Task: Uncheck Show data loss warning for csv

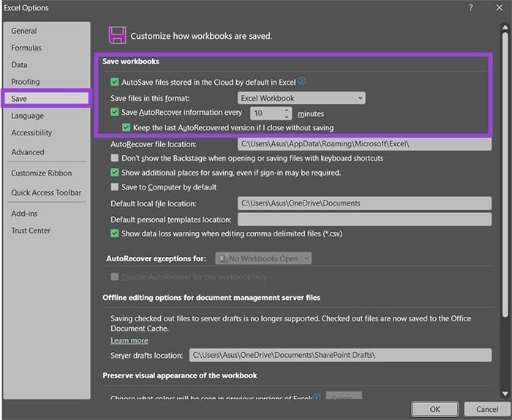Action: [x=114, y=234]
